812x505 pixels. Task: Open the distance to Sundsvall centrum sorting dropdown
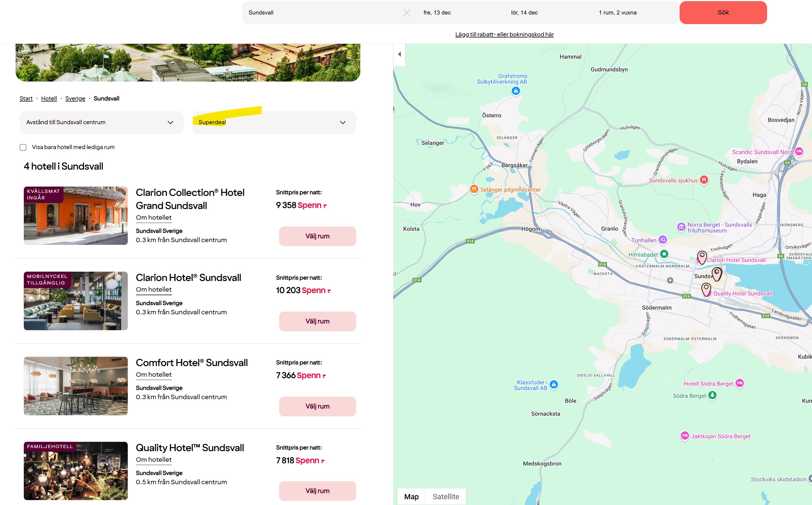[x=101, y=123]
